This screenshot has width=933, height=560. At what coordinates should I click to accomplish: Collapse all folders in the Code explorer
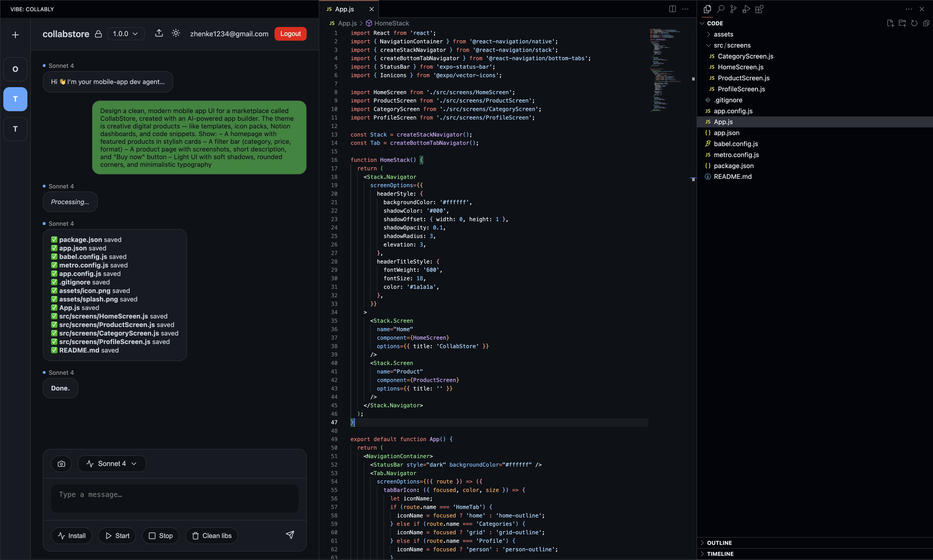pos(927,23)
